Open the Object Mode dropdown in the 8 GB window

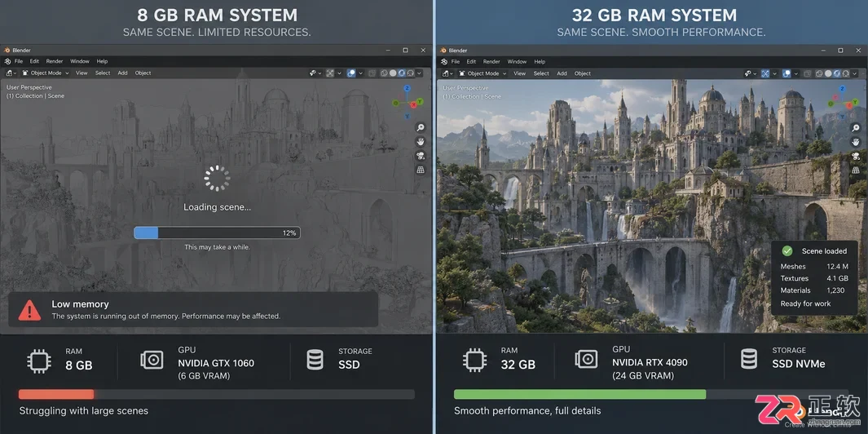pos(46,73)
